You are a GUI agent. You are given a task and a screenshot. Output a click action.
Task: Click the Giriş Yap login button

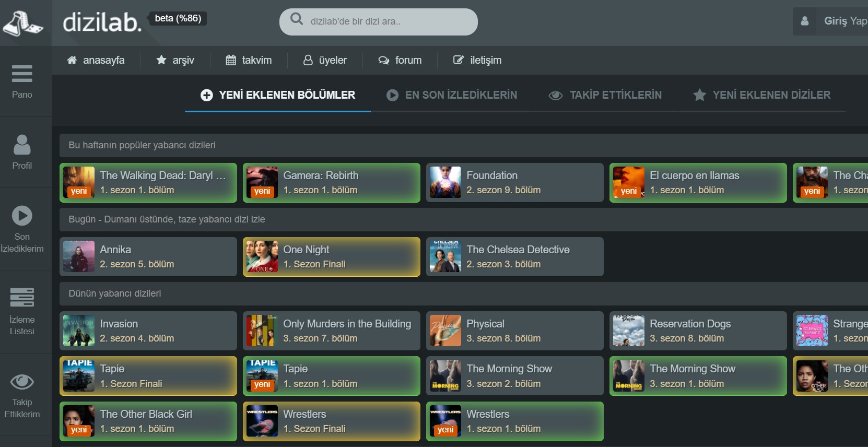830,21
